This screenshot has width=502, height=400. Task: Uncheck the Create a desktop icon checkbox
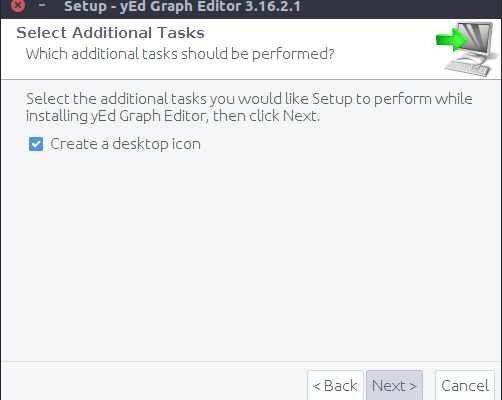(x=36, y=144)
